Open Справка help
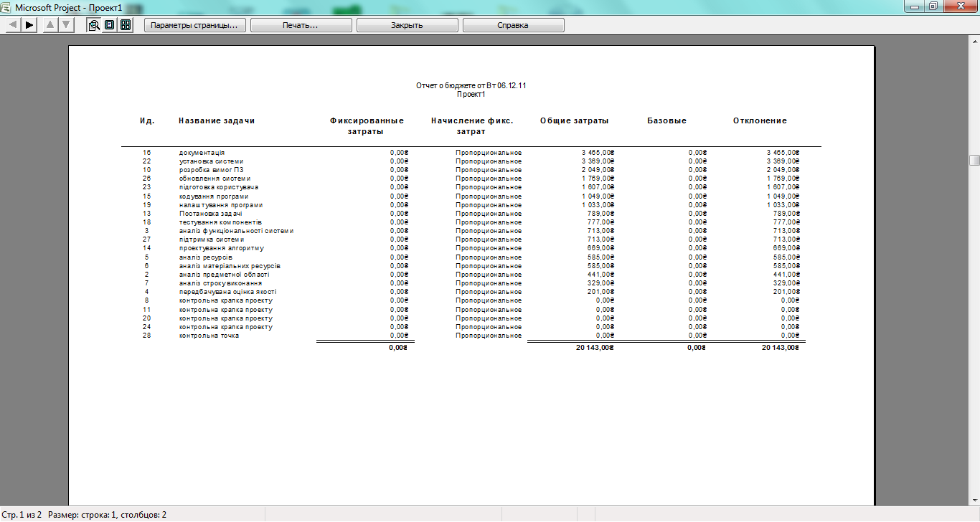 click(x=513, y=25)
